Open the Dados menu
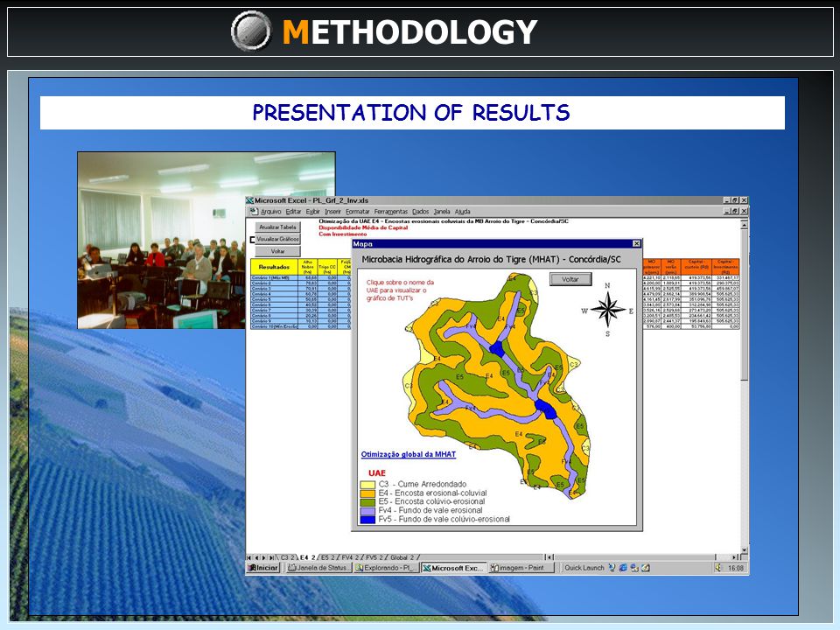Screen dimensions: 840x630 click(421, 212)
